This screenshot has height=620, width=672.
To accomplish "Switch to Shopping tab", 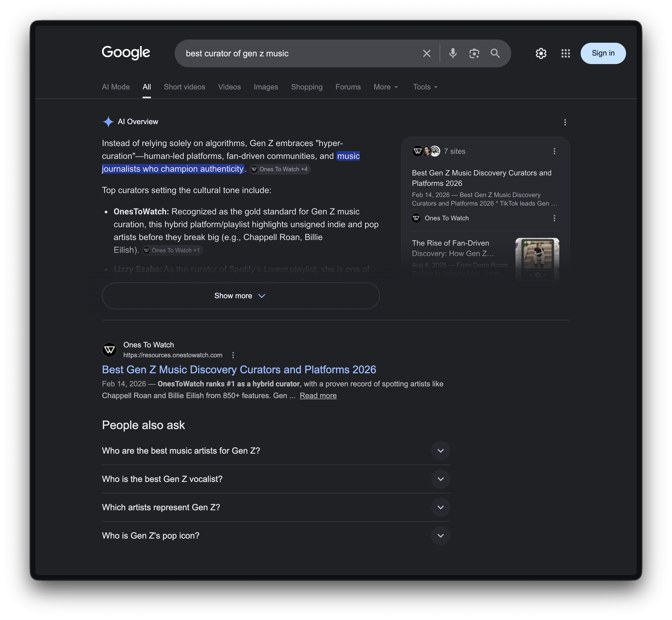I will [306, 87].
